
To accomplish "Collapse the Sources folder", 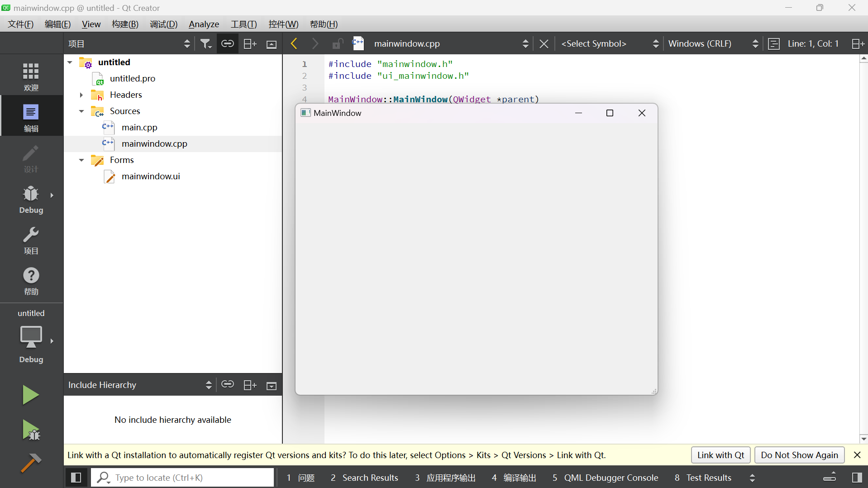I will [x=81, y=111].
